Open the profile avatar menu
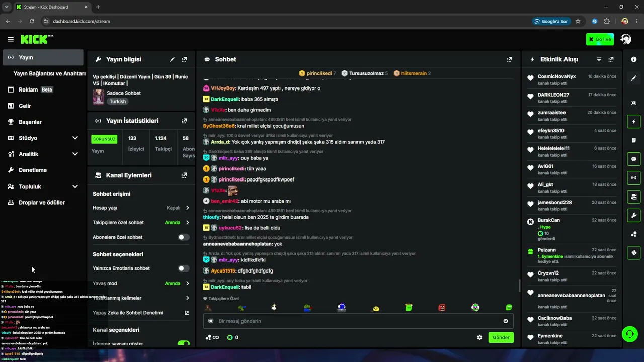This screenshot has height=362, width=644. click(x=626, y=39)
